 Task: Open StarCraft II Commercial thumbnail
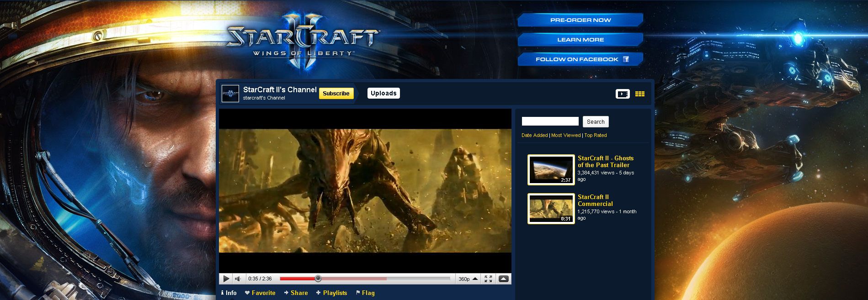pyautogui.click(x=551, y=209)
